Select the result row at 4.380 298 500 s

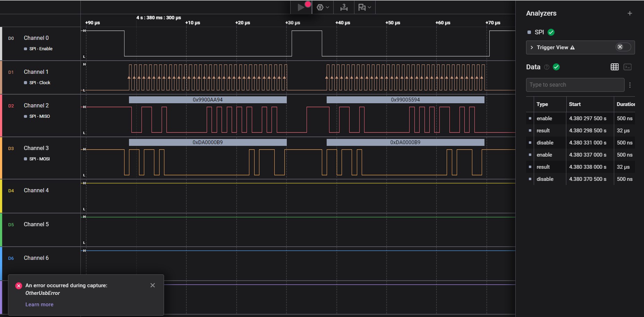click(x=581, y=131)
